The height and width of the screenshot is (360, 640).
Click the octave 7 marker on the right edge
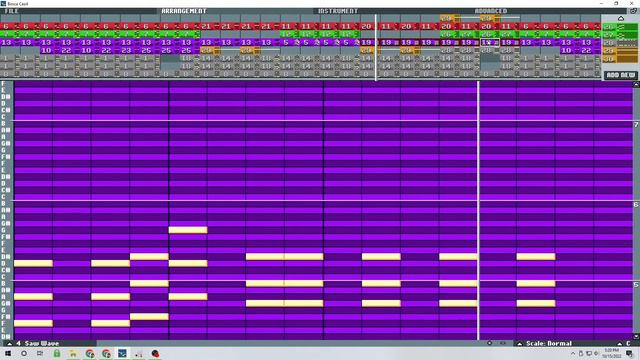tap(636, 124)
